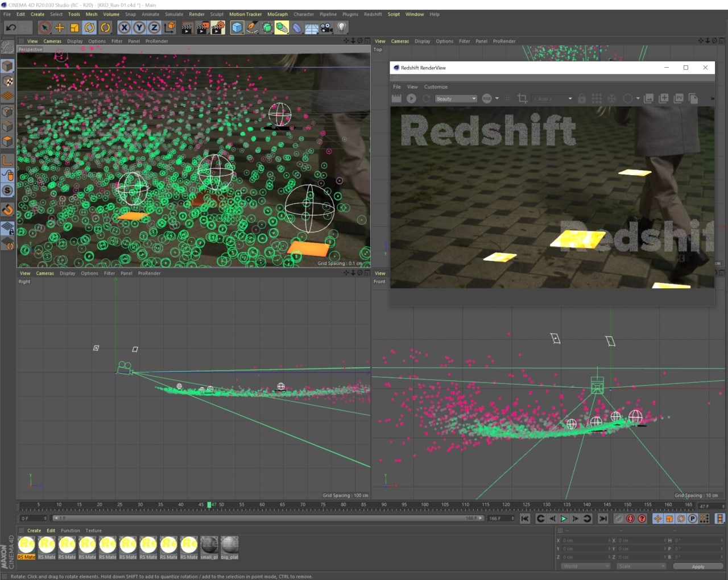Click the Apply coordinates button
Image resolution: width=728 pixels, height=580 pixels.
click(698, 566)
